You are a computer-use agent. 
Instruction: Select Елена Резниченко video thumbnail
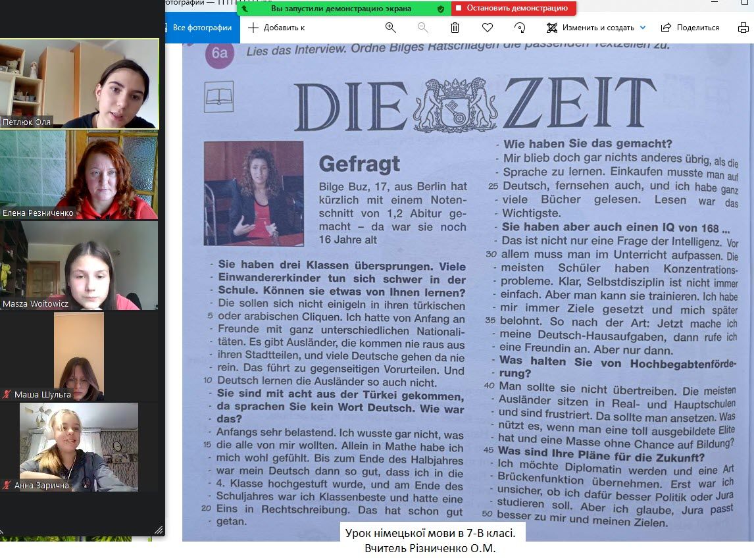79,174
